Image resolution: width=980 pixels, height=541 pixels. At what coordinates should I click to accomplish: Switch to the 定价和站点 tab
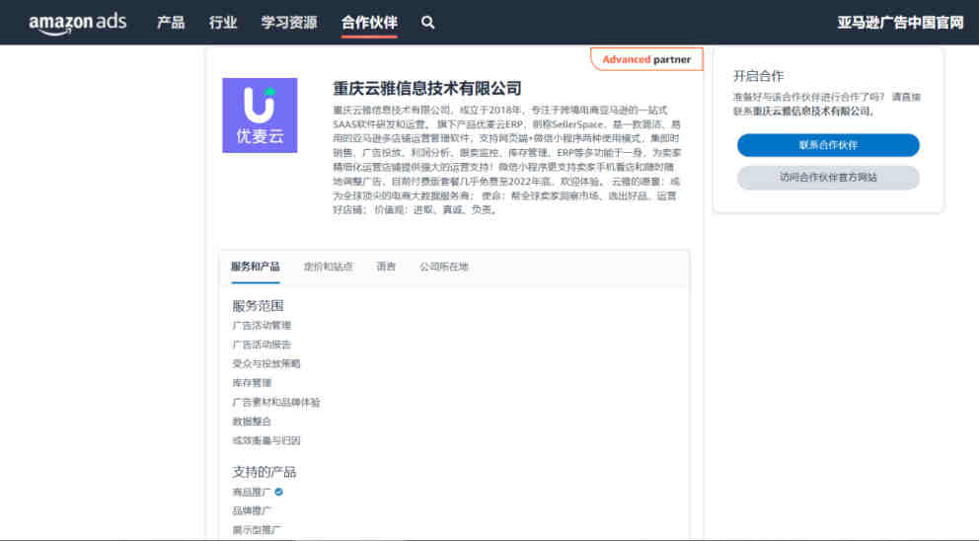[x=328, y=268]
